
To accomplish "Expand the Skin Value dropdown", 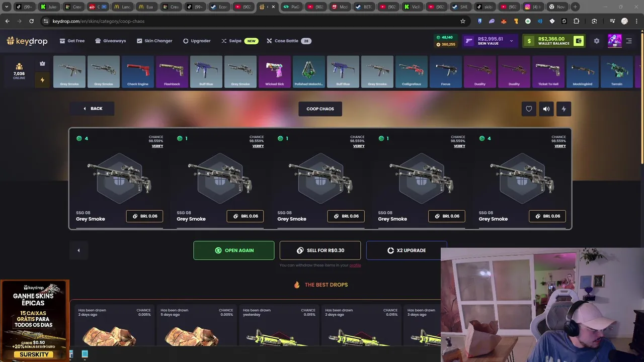I will coord(511,41).
